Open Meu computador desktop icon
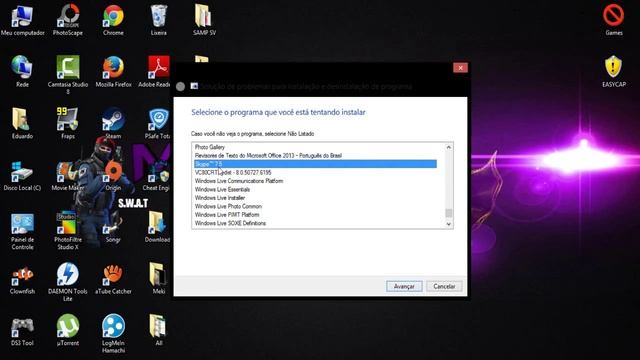 click(x=22, y=20)
